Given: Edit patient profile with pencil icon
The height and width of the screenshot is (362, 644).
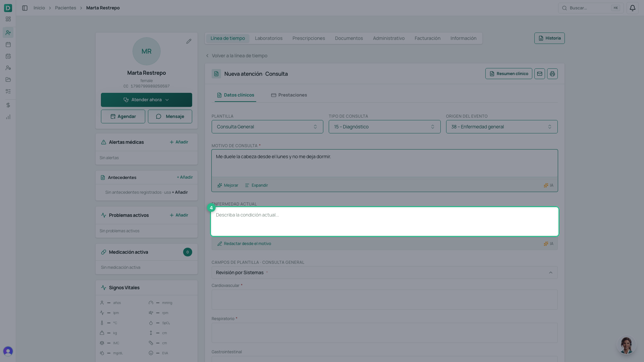Looking at the screenshot, I should [189, 41].
